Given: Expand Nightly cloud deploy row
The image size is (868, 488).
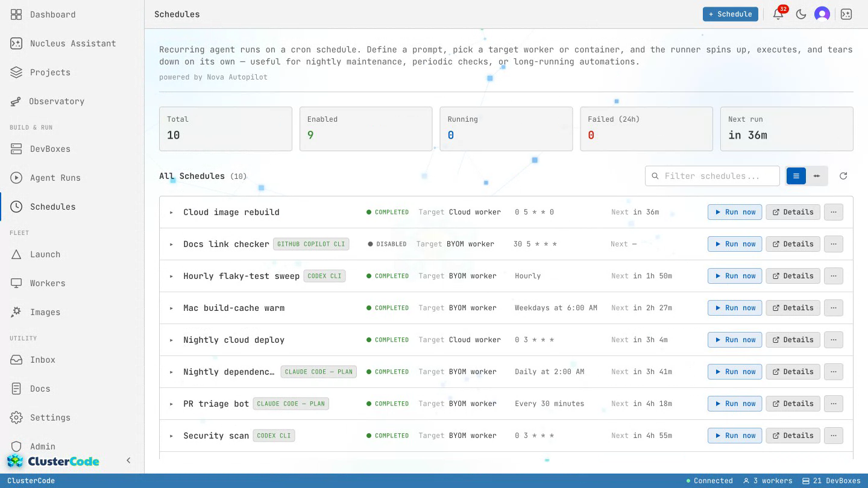Looking at the screenshot, I should pos(171,340).
